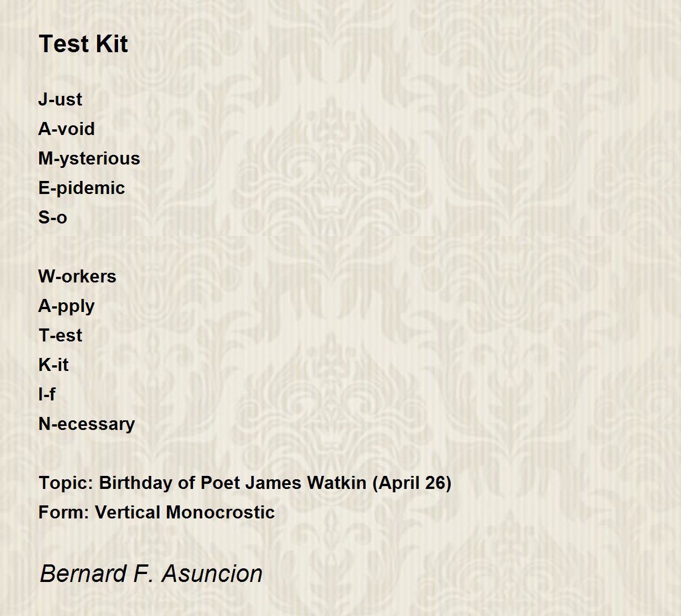Viewport: 681px width, 616px height.
Task: Click the poem title Test Kit
Action: (x=83, y=44)
